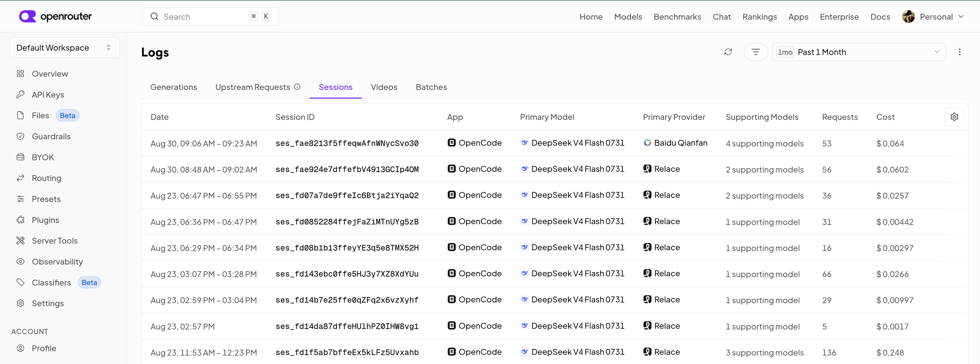Click the Session ID column header
980x364 pixels.
[295, 117]
